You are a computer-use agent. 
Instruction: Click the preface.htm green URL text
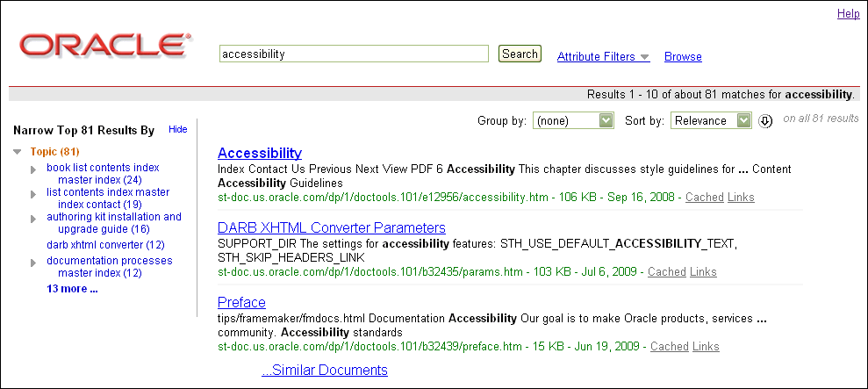369,347
